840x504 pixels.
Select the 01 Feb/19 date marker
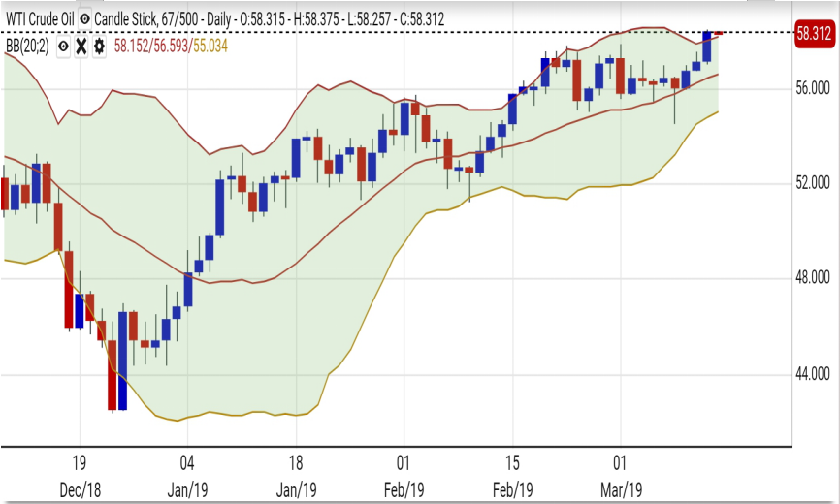click(x=404, y=474)
